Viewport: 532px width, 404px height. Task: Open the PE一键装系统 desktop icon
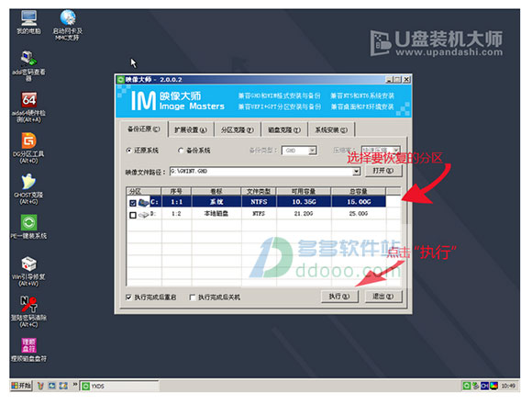(28, 227)
